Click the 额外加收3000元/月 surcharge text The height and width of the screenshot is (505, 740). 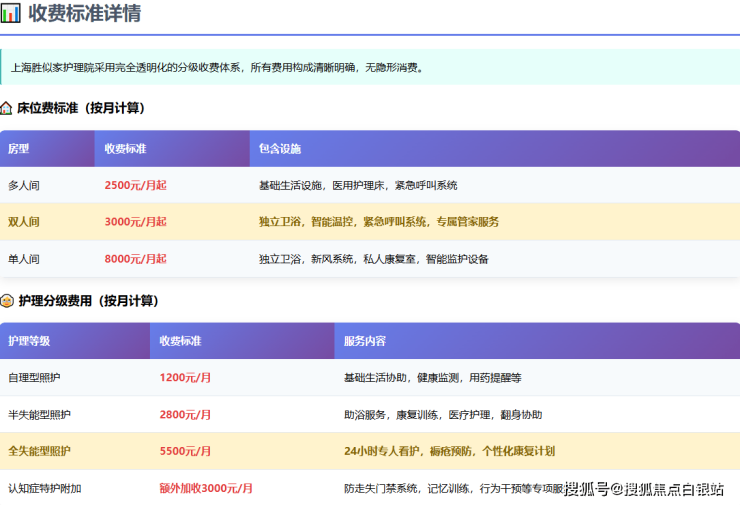tap(206, 488)
